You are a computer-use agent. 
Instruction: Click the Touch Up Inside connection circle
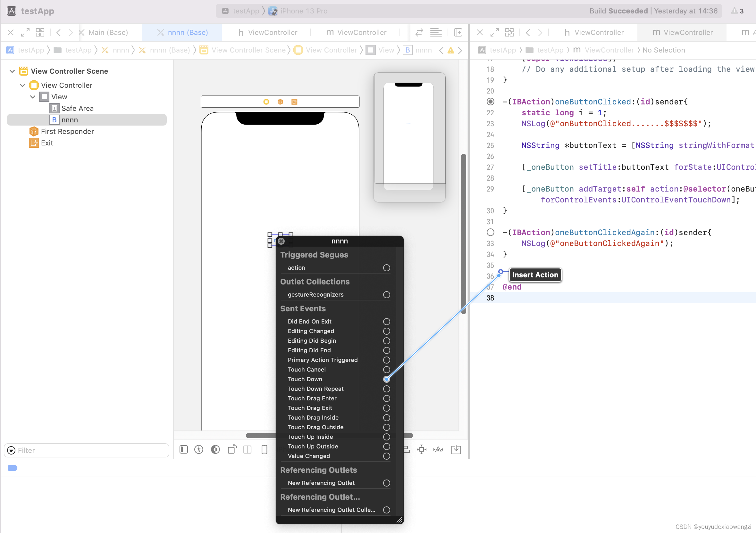387,437
